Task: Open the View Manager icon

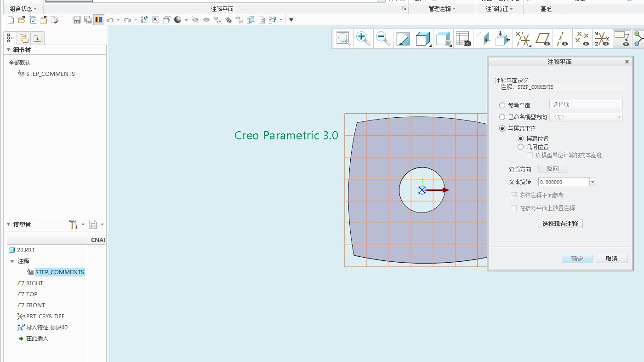Action: click(x=463, y=39)
